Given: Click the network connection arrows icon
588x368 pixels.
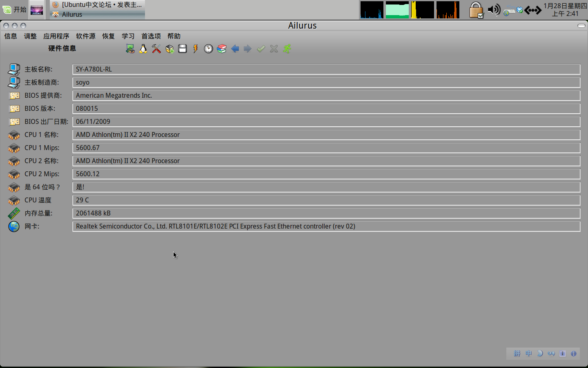Looking at the screenshot, I should pyautogui.click(x=533, y=10).
